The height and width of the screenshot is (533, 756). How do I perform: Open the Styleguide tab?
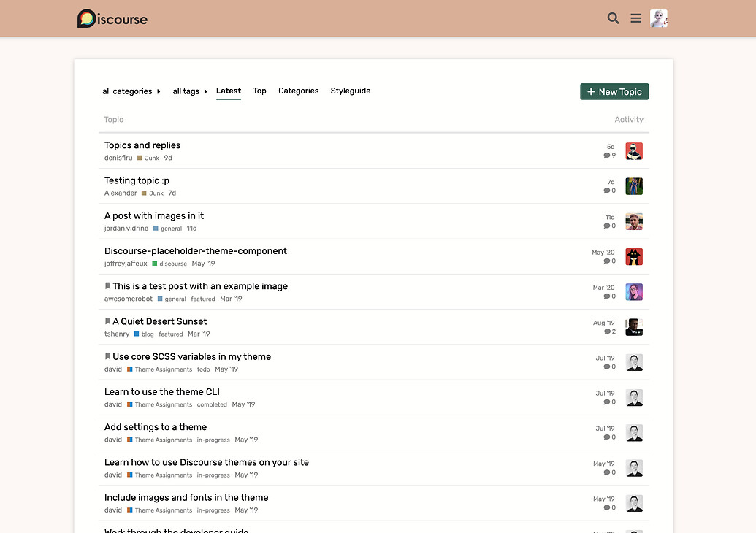[350, 91]
